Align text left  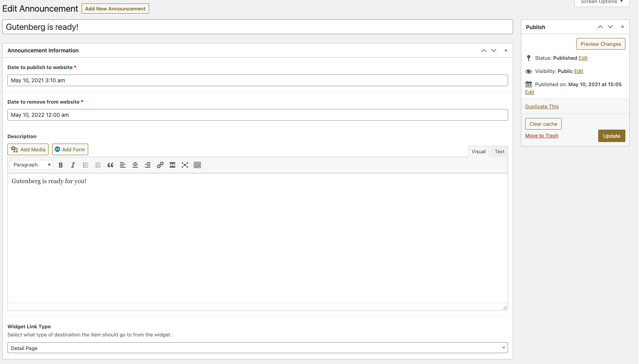click(x=123, y=165)
